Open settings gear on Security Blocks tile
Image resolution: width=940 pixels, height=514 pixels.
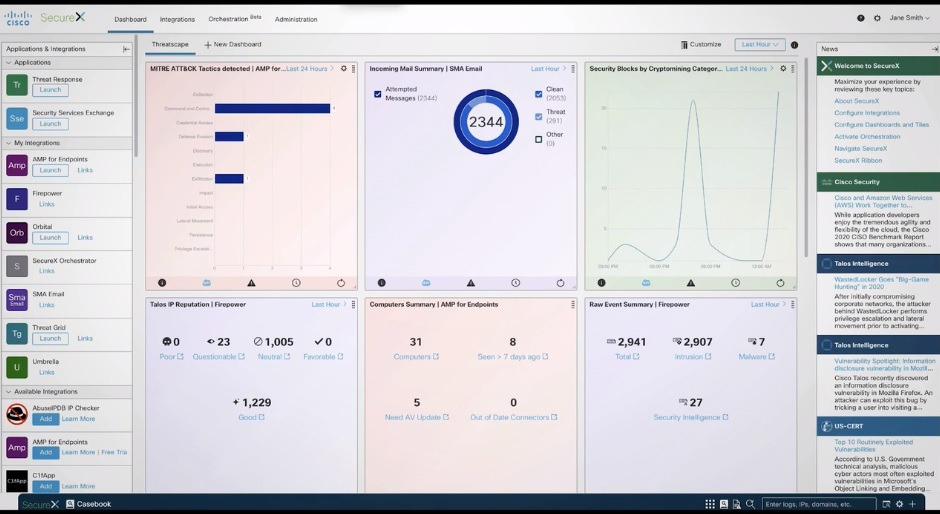783,68
